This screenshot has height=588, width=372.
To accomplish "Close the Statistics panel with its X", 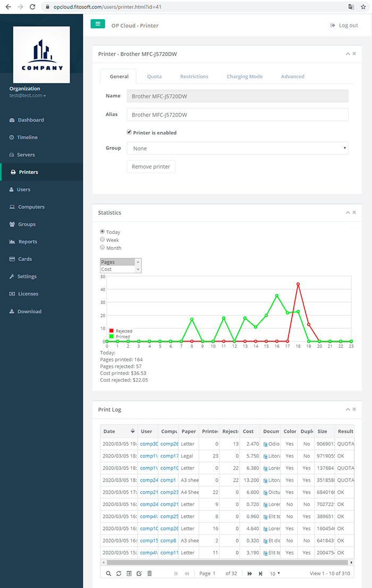I will tap(354, 212).
